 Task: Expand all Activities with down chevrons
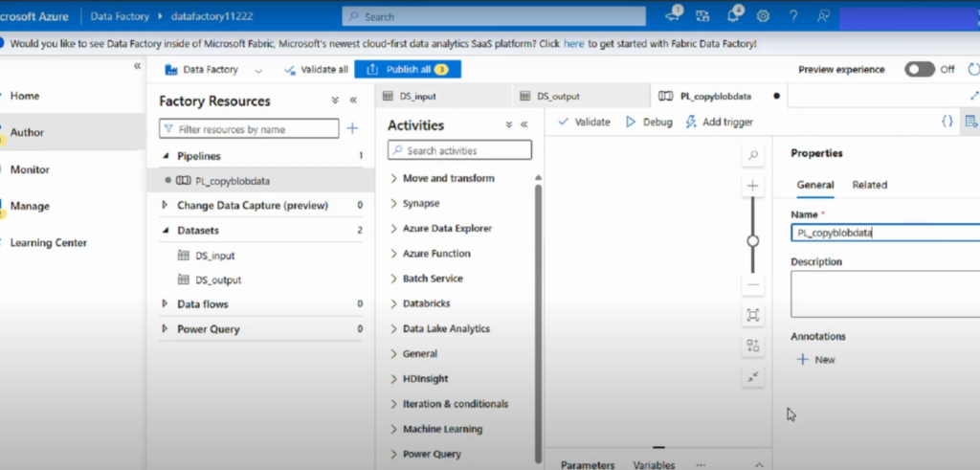pyautogui.click(x=509, y=125)
